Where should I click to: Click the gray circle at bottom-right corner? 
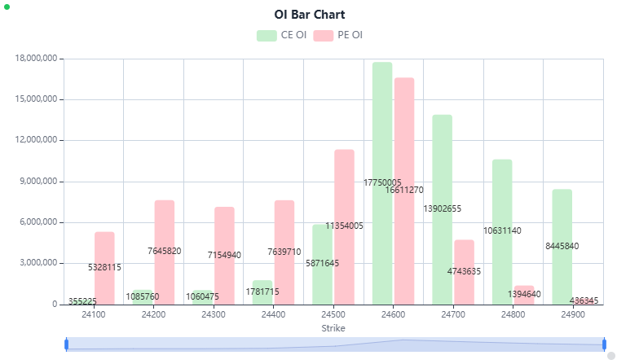point(611,356)
